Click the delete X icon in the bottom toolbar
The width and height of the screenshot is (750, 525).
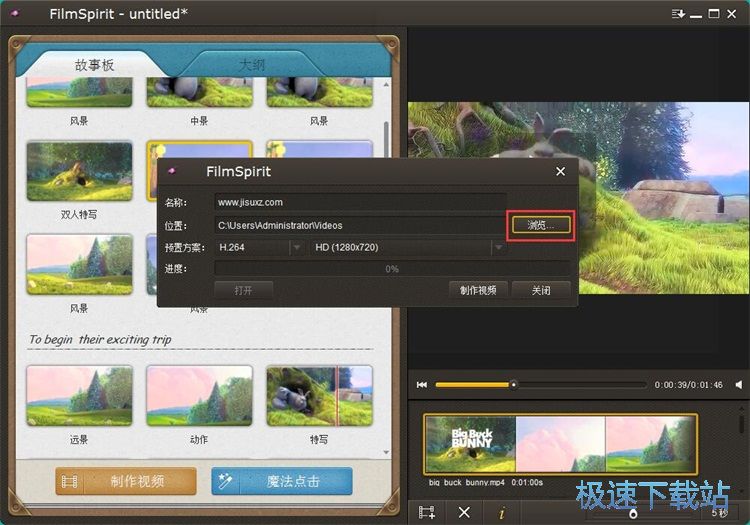point(464,513)
